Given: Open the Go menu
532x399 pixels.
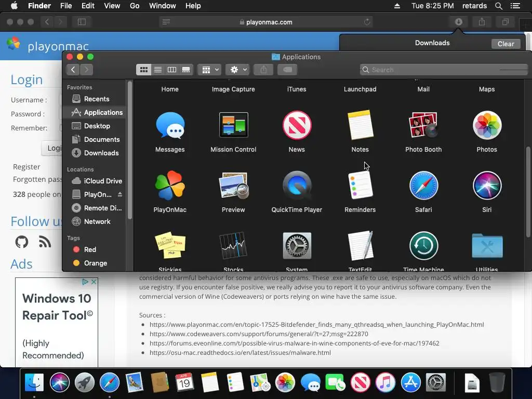Looking at the screenshot, I should click(x=135, y=6).
